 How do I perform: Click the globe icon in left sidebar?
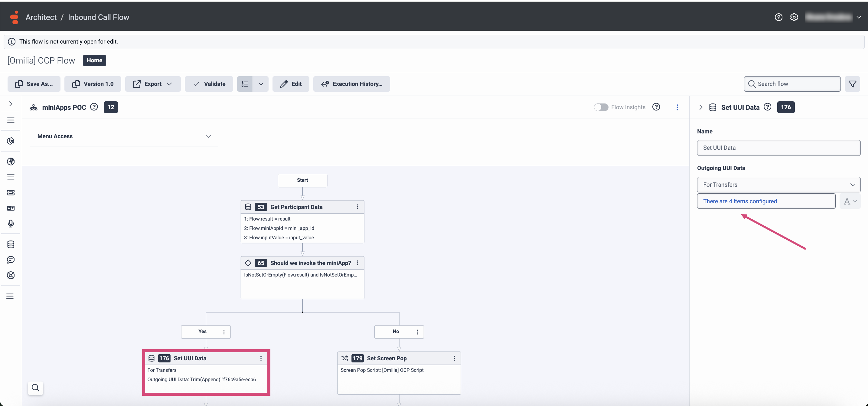coord(11,161)
